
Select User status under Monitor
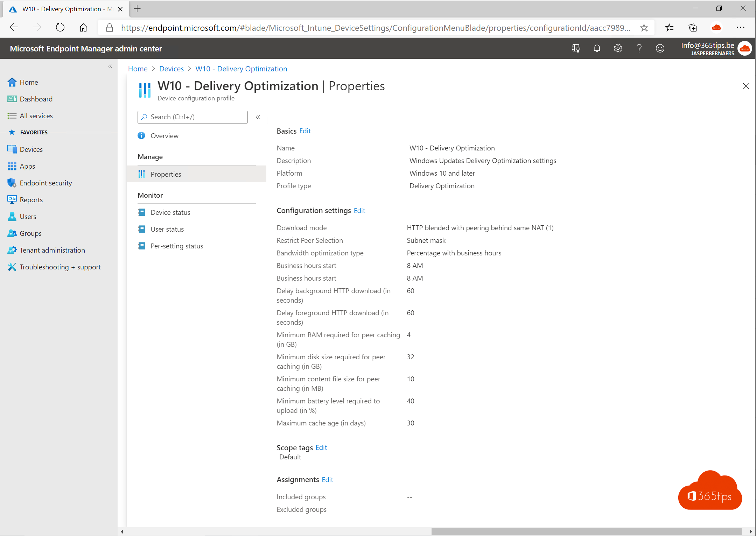coord(167,229)
